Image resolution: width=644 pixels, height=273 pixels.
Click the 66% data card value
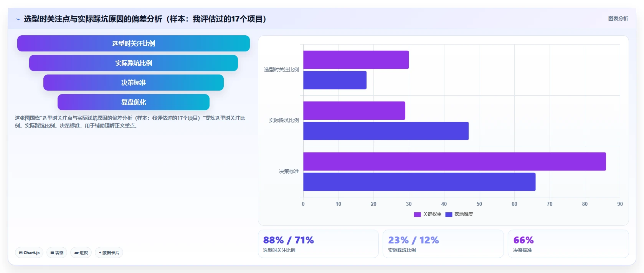(523, 240)
